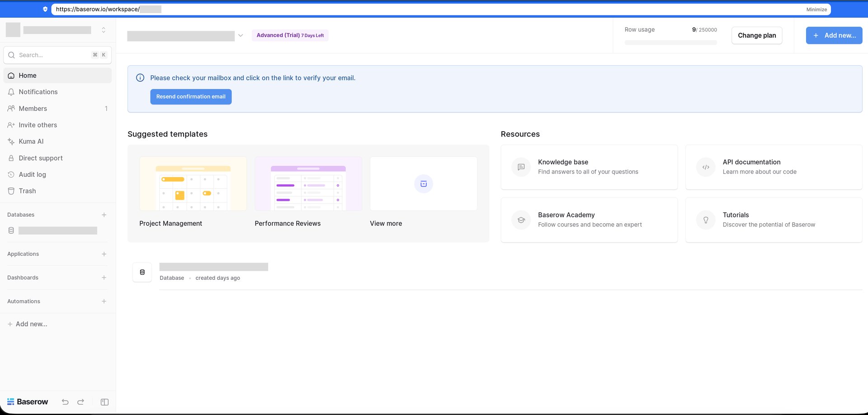
Task: Click Add new... in the sidebar
Action: point(27,324)
